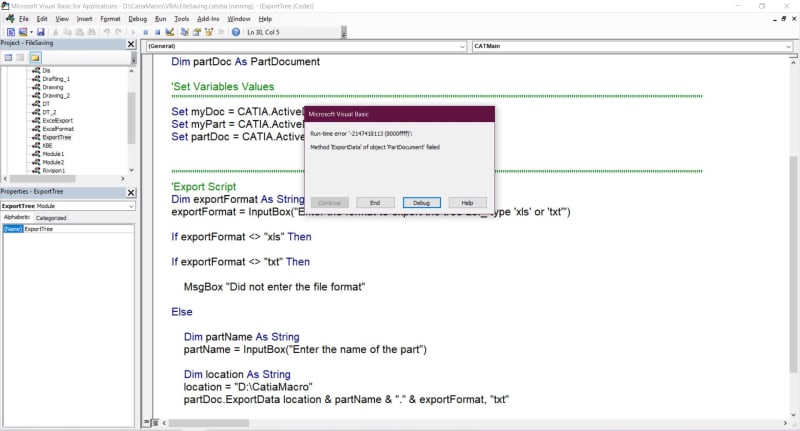Viewport: 800px width, 431px height.
Task: Click the Debug button in error dialog
Action: coord(421,203)
